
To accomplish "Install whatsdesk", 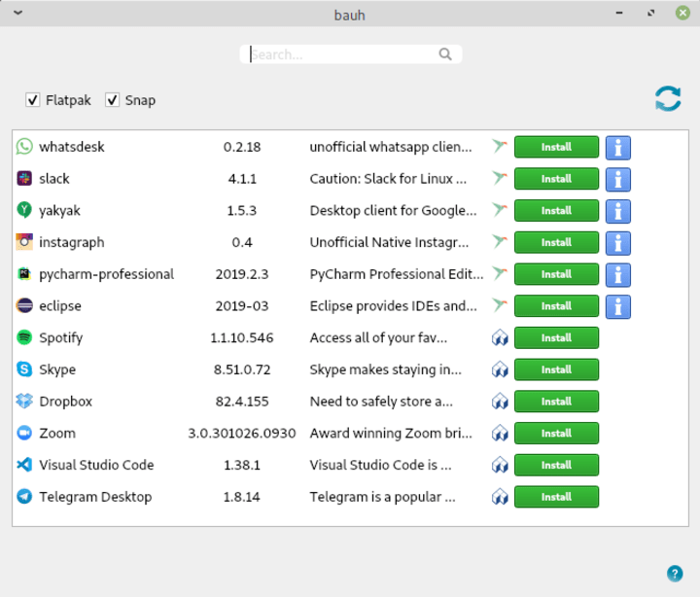I will point(556,147).
